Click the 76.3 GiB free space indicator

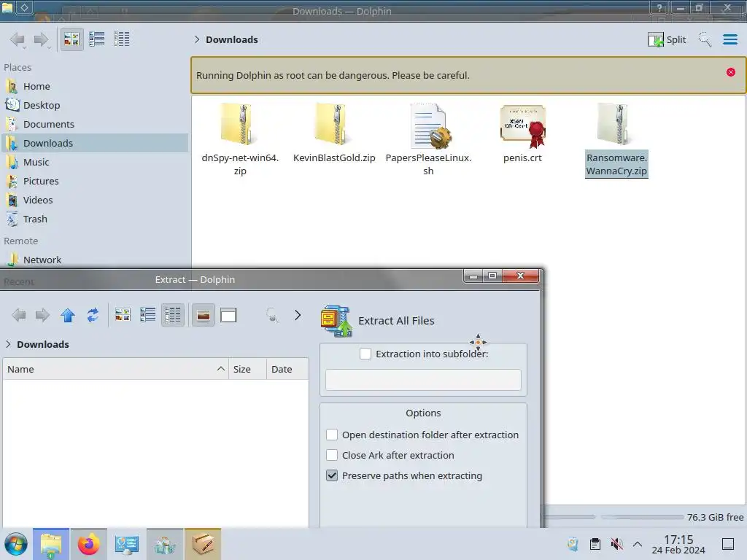pos(715,517)
